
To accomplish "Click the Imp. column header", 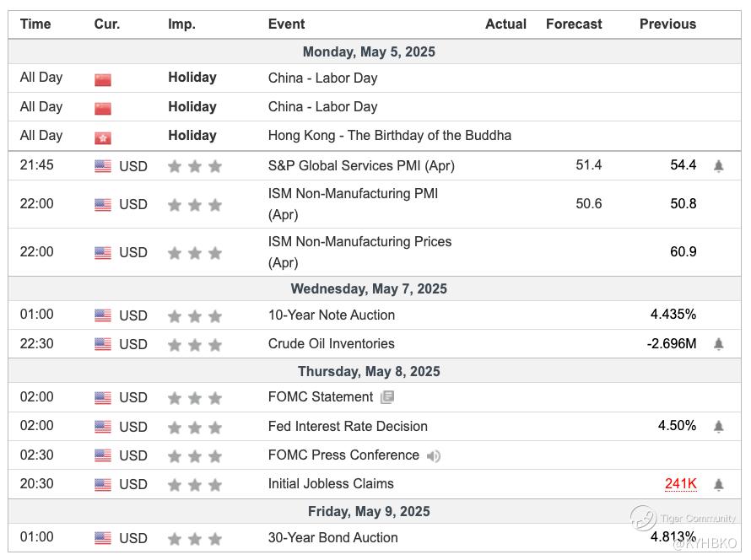I will (x=181, y=24).
